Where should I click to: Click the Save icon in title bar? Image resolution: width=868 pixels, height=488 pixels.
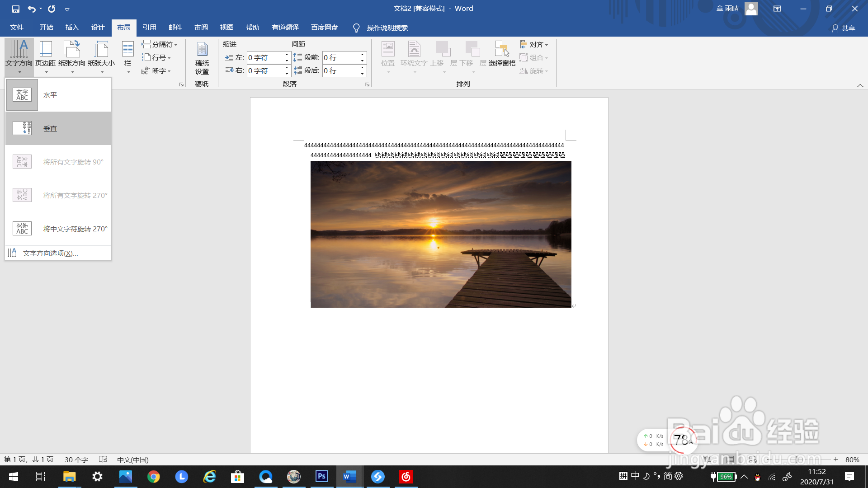click(16, 9)
